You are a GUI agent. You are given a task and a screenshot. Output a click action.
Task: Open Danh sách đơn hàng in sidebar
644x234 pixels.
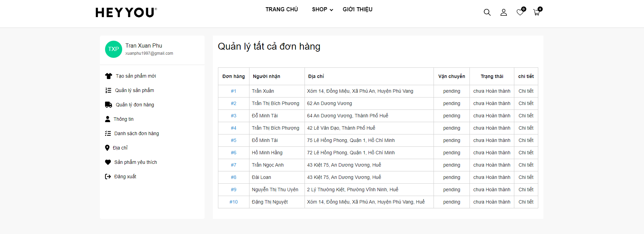pyautogui.click(x=137, y=133)
